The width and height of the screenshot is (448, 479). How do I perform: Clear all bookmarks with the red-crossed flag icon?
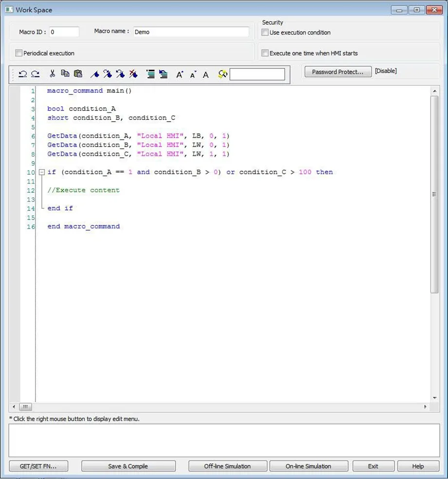coord(133,74)
